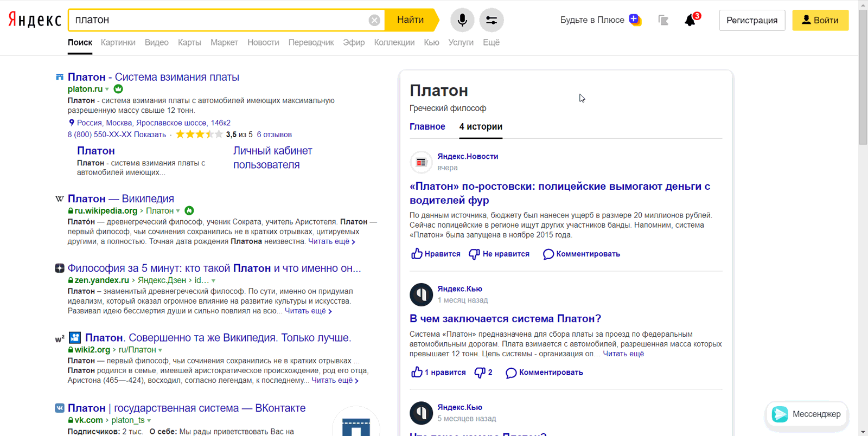This screenshot has width=868, height=436.
Task: Dislike the Rostov news story
Action: coord(499,254)
